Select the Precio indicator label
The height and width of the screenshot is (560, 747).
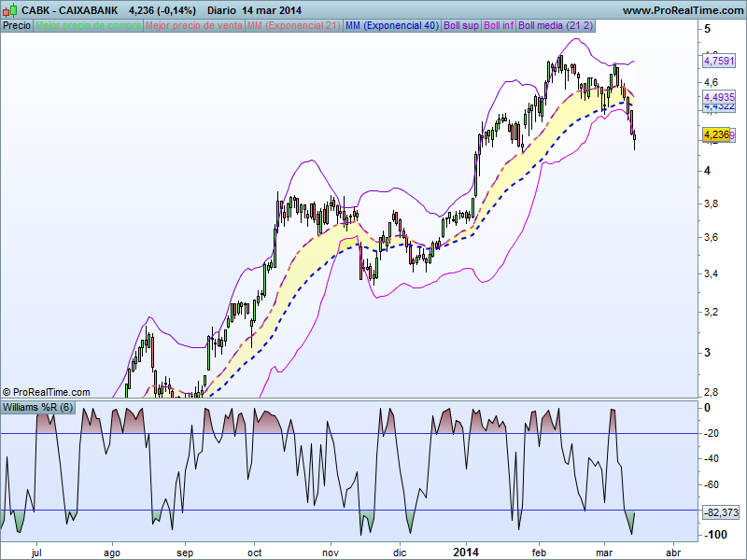coord(17,25)
